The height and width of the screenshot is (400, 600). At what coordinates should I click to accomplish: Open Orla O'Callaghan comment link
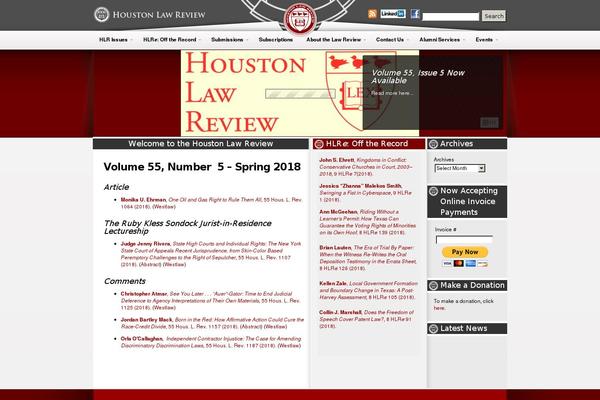(x=211, y=342)
